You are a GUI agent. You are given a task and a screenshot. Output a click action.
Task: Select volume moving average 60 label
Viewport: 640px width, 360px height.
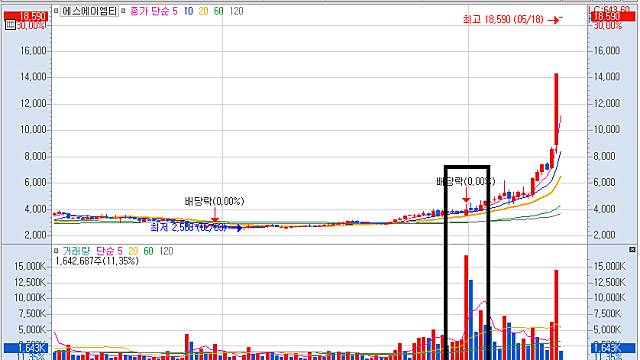coord(149,251)
